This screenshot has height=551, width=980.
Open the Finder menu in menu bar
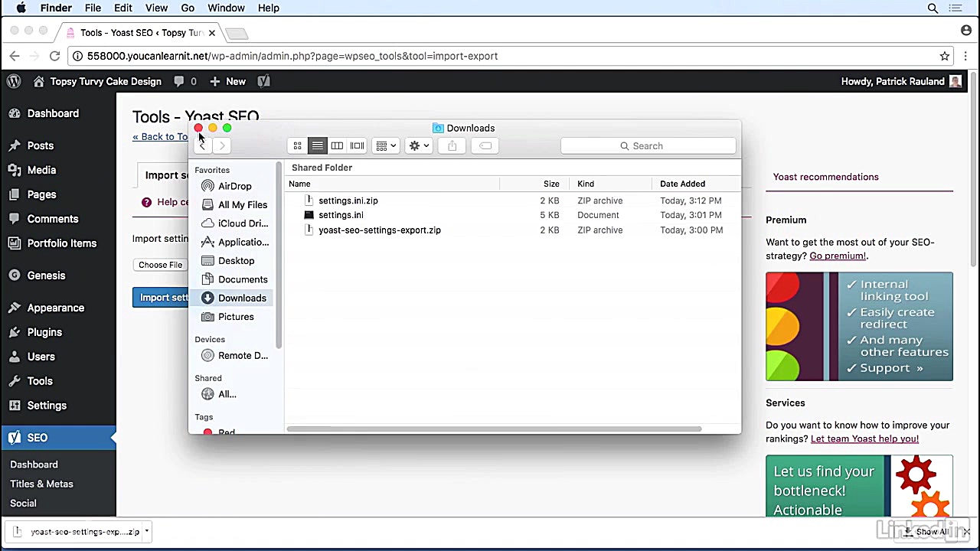55,8
